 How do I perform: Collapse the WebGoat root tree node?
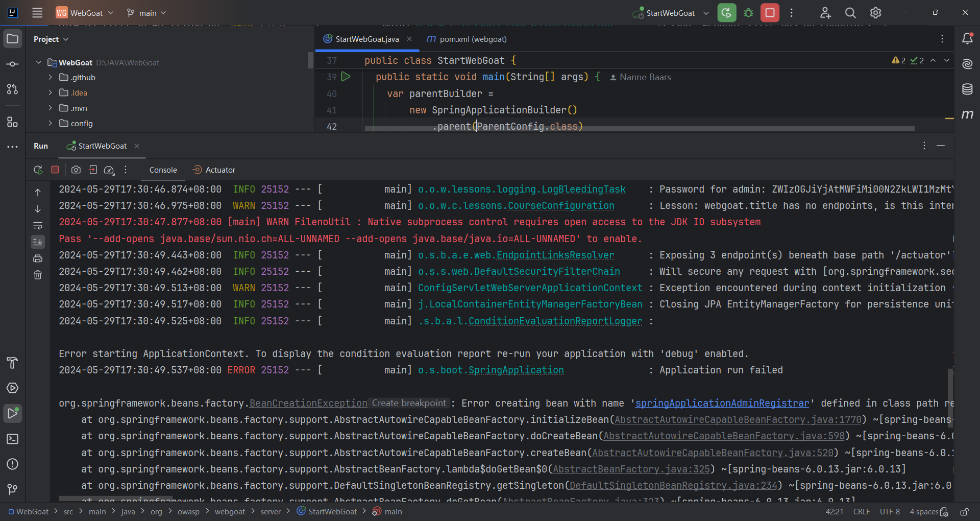[39, 62]
